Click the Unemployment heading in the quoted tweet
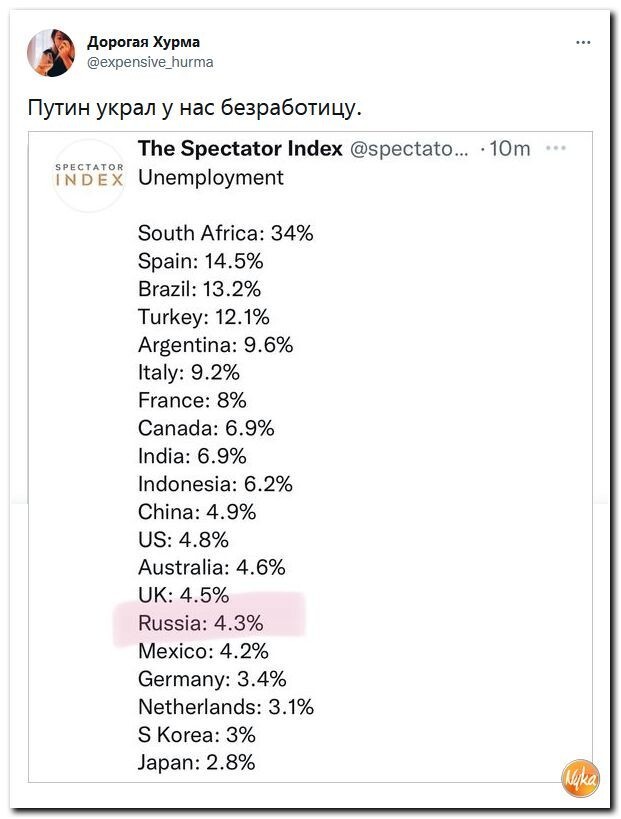 [x=210, y=178]
